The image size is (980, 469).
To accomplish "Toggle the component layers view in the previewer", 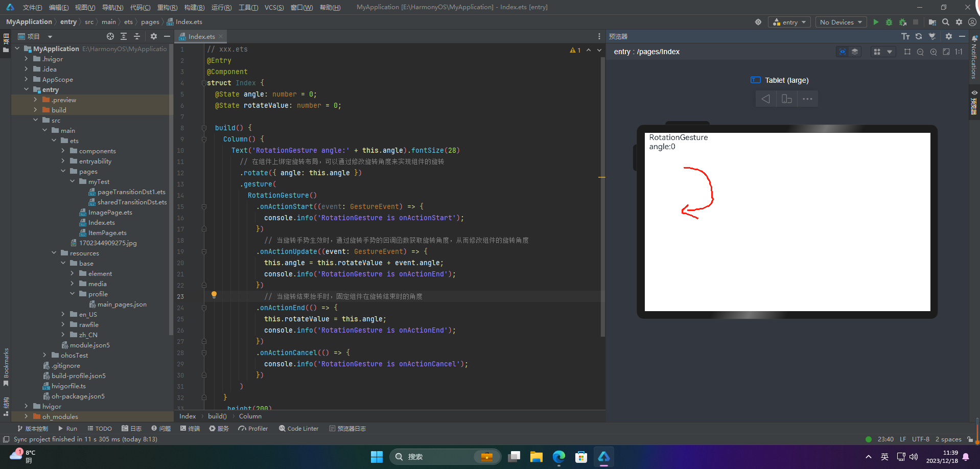I will (855, 52).
